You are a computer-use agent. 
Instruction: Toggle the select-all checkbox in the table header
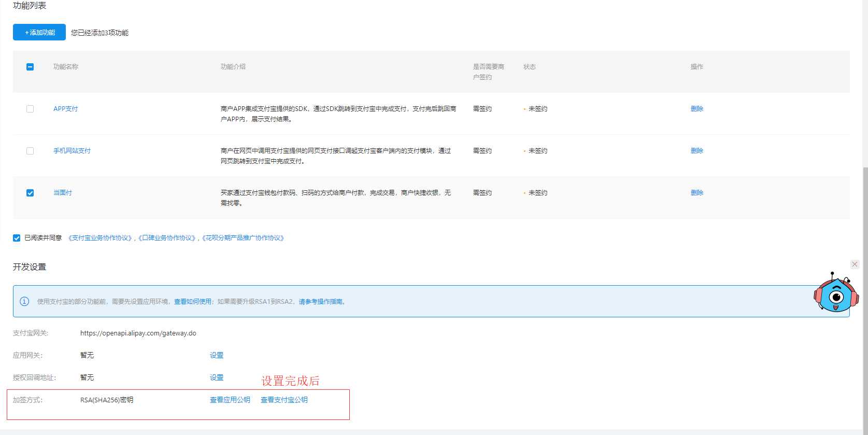point(30,67)
